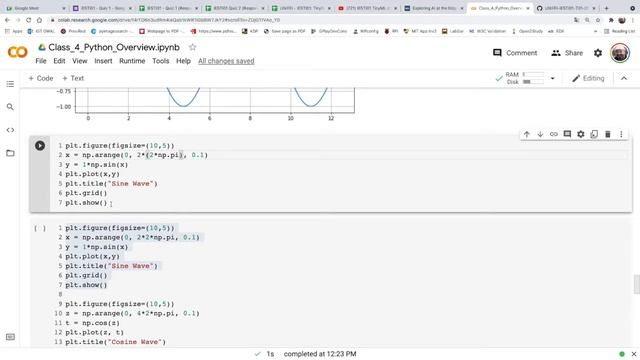Viewport: 640px width, 360px height.
Task: Click the vertical scrollbar thumb
Action: tap(636, 284)
